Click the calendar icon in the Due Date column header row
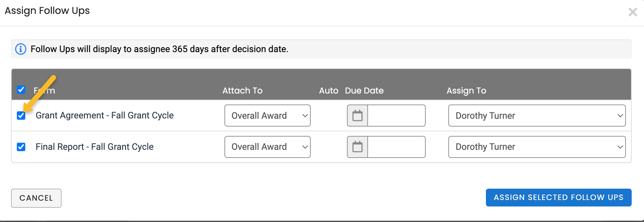Viewport: 644px width, 222px height. click(357, 116)
